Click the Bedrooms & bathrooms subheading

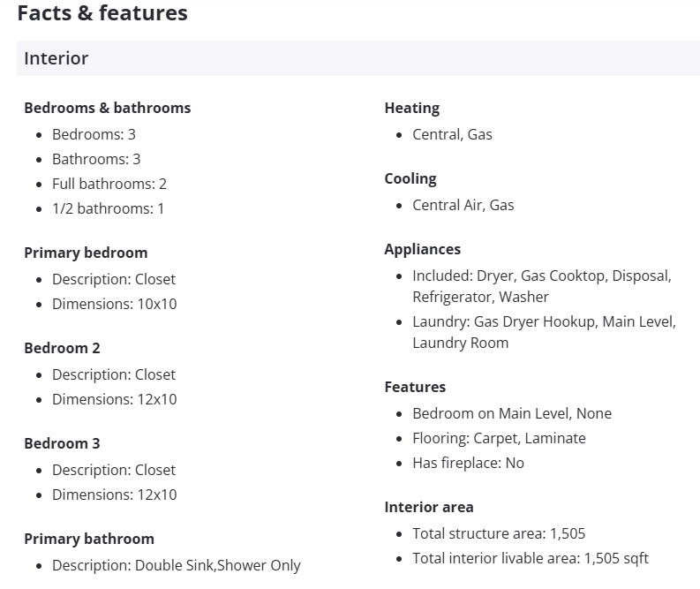click(x=107, y=108)
